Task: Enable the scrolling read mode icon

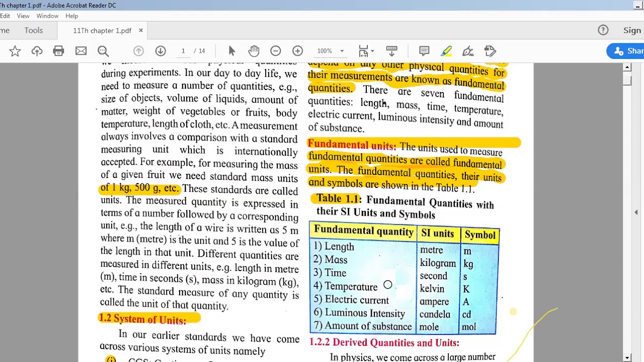Action: (x=391, y=51)
